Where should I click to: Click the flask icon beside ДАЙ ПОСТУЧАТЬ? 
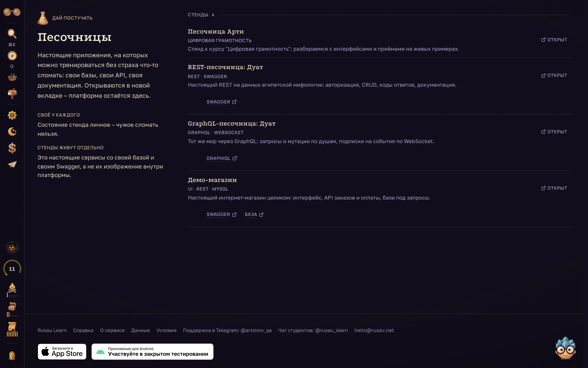(43, 18)
